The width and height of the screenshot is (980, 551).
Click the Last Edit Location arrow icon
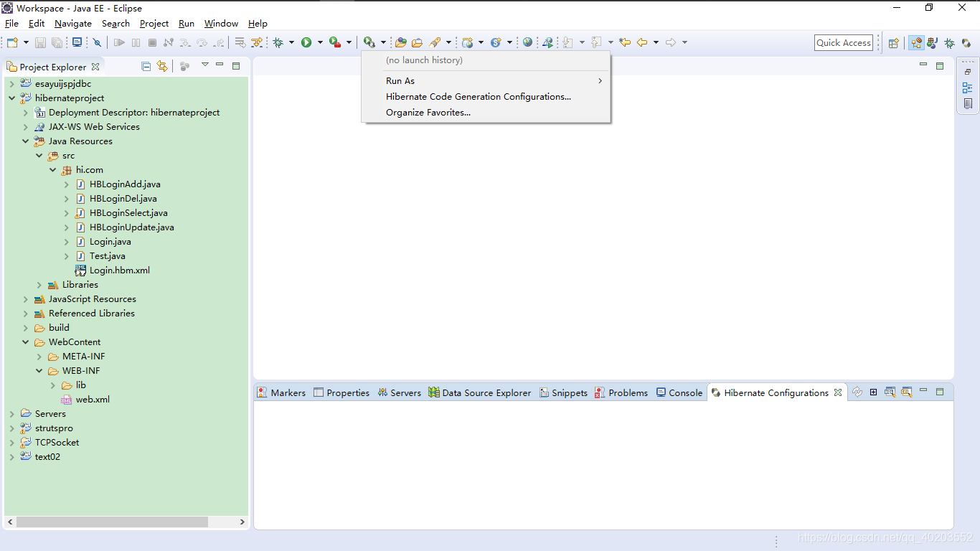pos(625,43)
